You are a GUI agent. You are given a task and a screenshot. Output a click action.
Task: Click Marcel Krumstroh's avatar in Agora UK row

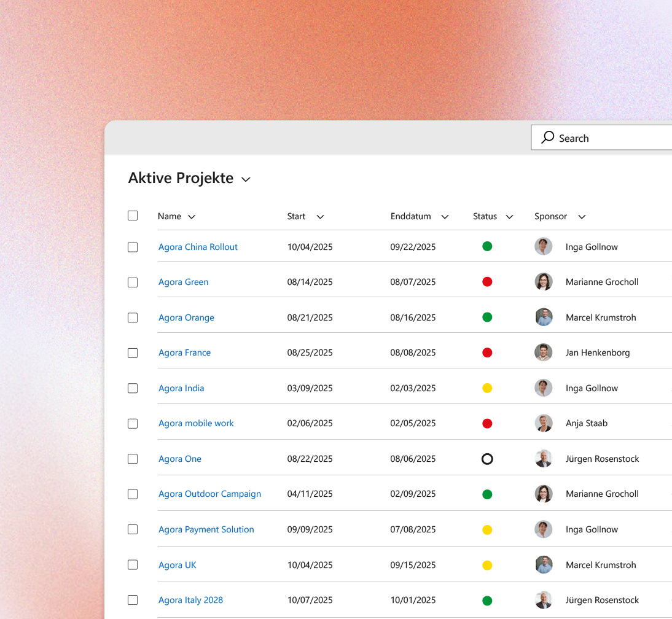click(544, 565)
